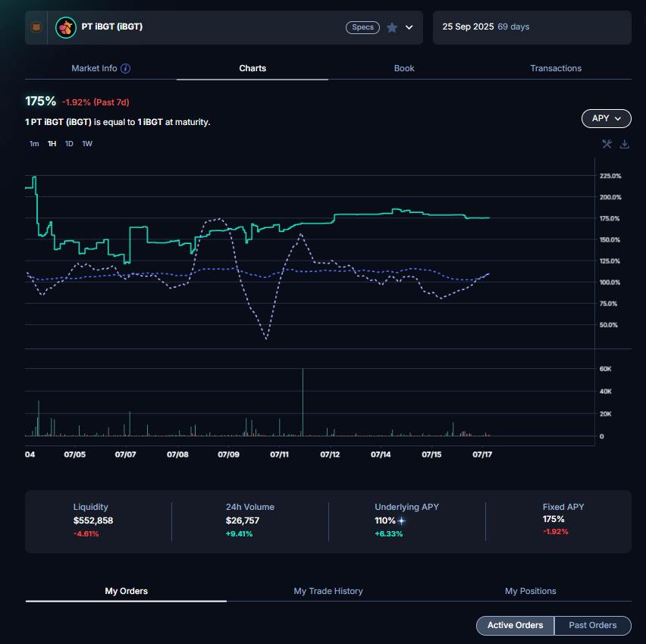Click the PT iBGT token logo icon

pos(65,27)
